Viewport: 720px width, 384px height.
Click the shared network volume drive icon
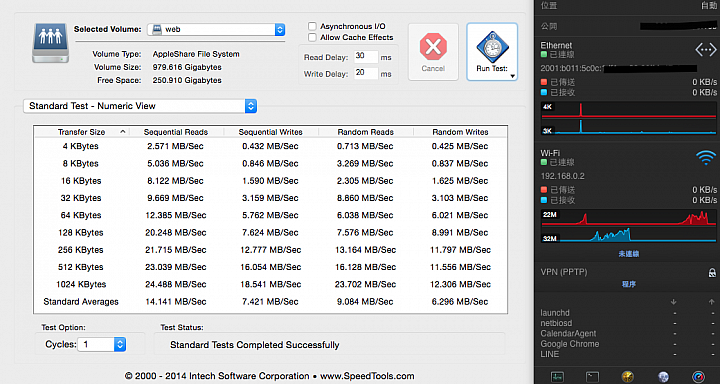pyautogui.click(x=51, y=43)
